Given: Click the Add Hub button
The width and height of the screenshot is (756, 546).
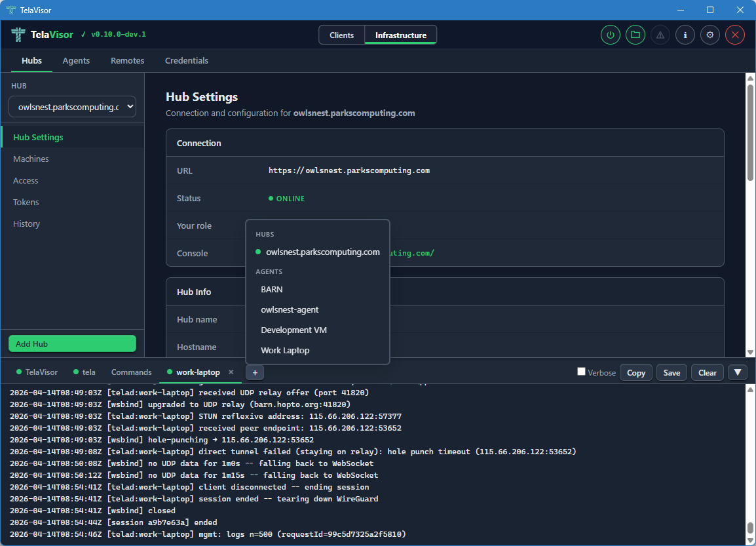Looking at the screenshot, I should tap(72, 343).
